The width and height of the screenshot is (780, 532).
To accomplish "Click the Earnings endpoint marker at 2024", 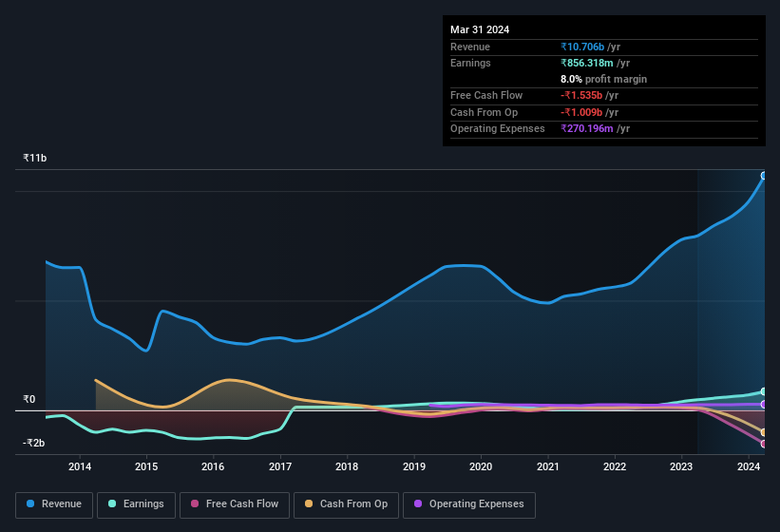I will coord(764,391).
